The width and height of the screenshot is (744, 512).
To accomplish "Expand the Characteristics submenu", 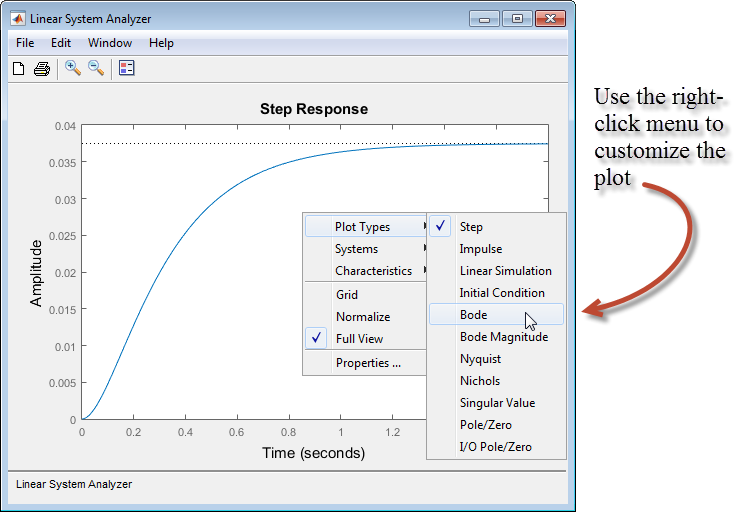I will point(373,271).
